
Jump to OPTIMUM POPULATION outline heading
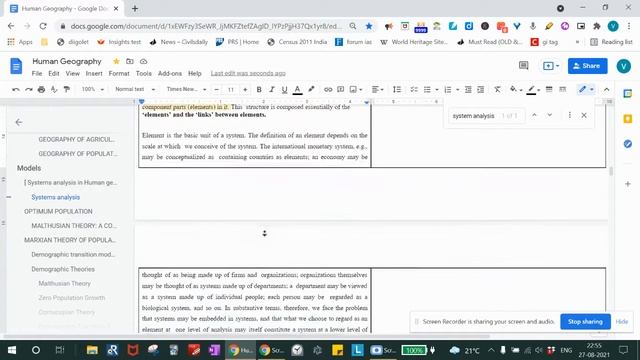tap(58, 211)
